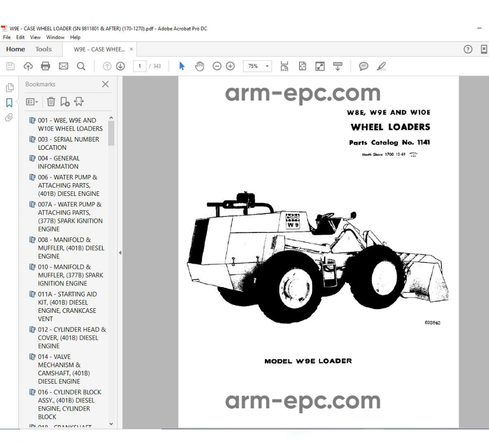Click the Save file icon

pyautogui.click(x=11, y=66)
